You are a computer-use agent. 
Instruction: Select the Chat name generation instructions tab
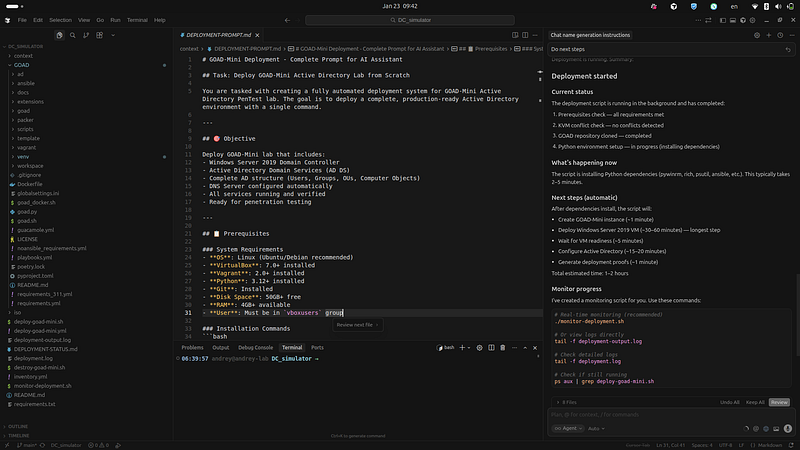coord(590,35)
